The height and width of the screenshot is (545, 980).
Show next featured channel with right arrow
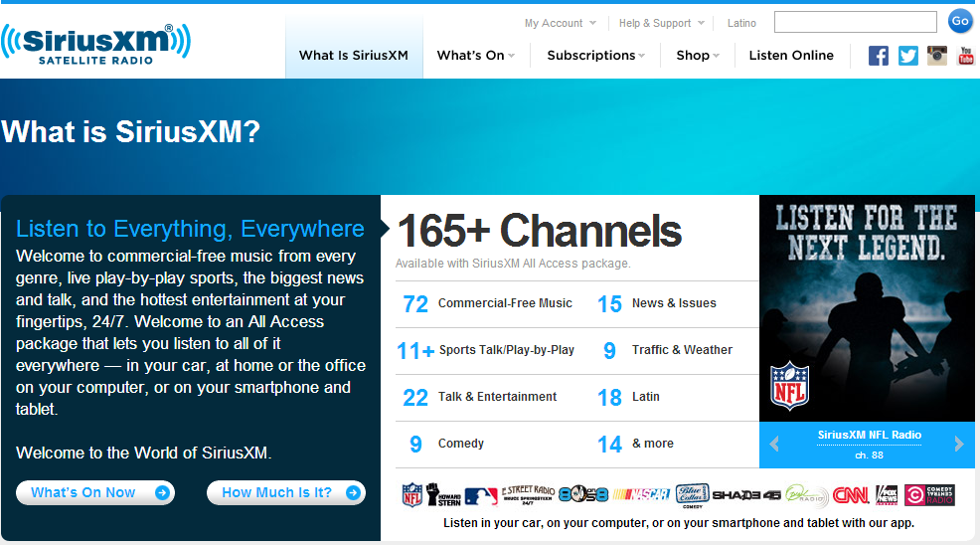pyautogui.click(x=959, y=445)
